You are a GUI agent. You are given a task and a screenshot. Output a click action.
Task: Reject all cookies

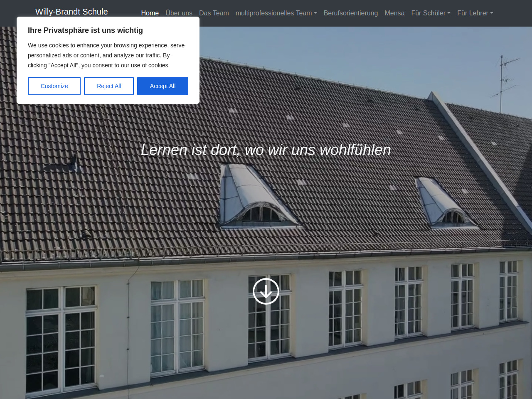point(109,86)
